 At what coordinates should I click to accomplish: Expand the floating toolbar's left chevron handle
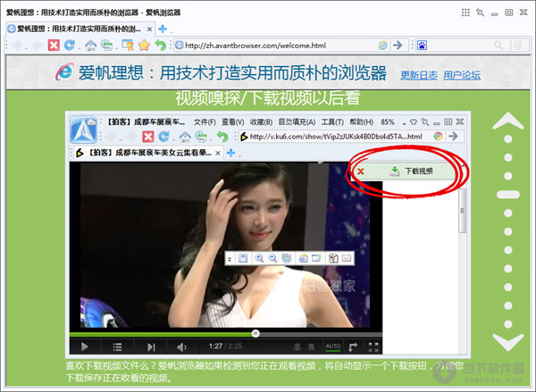pyautogui.click(x=230, y=259)
